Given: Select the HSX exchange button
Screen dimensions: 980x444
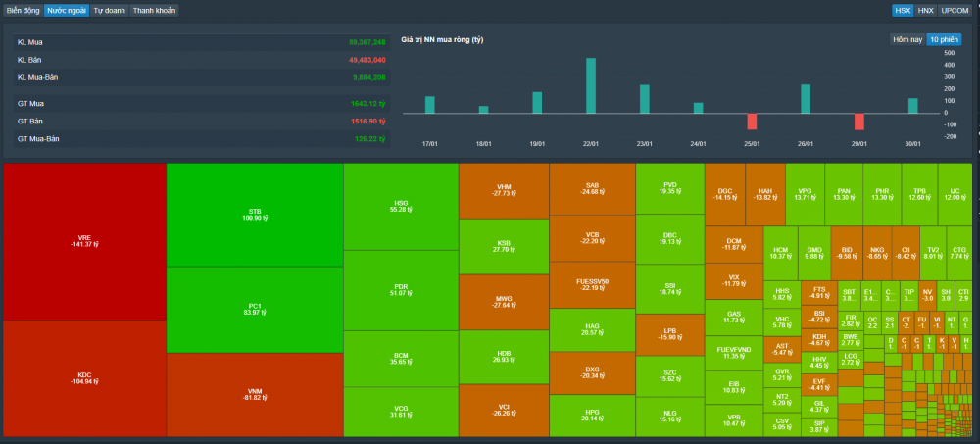Looking at the screenshot, I should [903, 11].
